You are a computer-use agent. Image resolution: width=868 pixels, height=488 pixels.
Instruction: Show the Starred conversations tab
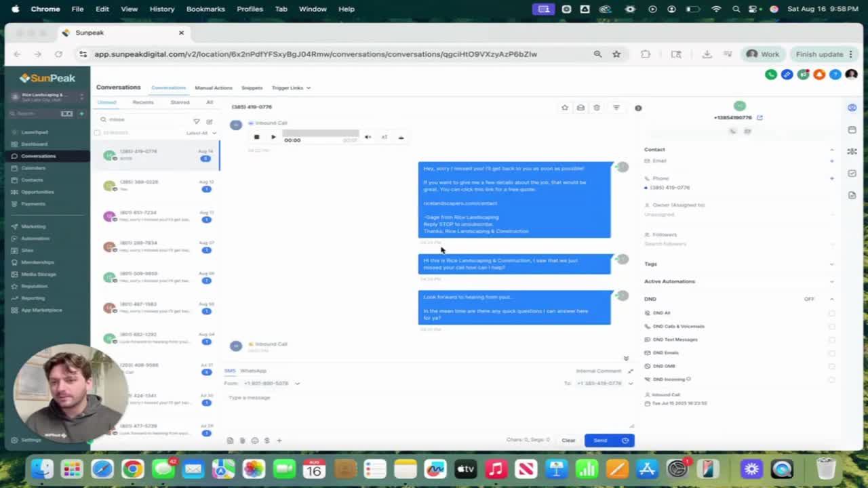180,102
